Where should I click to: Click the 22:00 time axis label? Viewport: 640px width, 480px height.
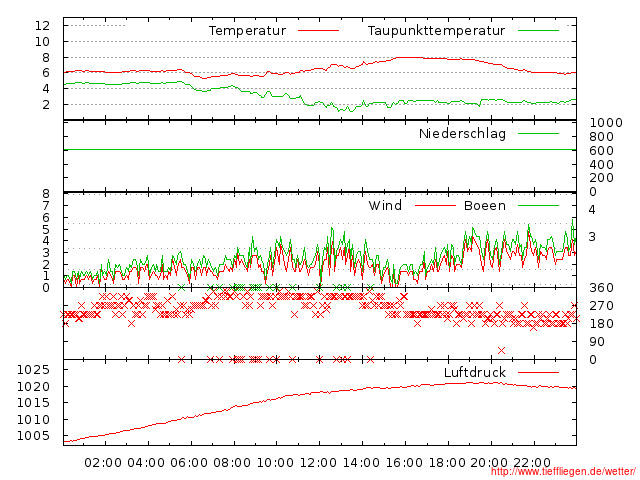click(532, 463)
